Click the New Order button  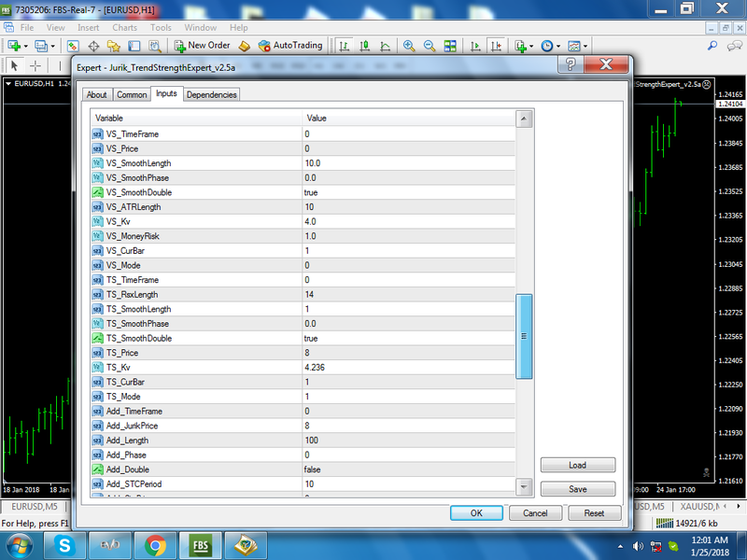[202, 46]
